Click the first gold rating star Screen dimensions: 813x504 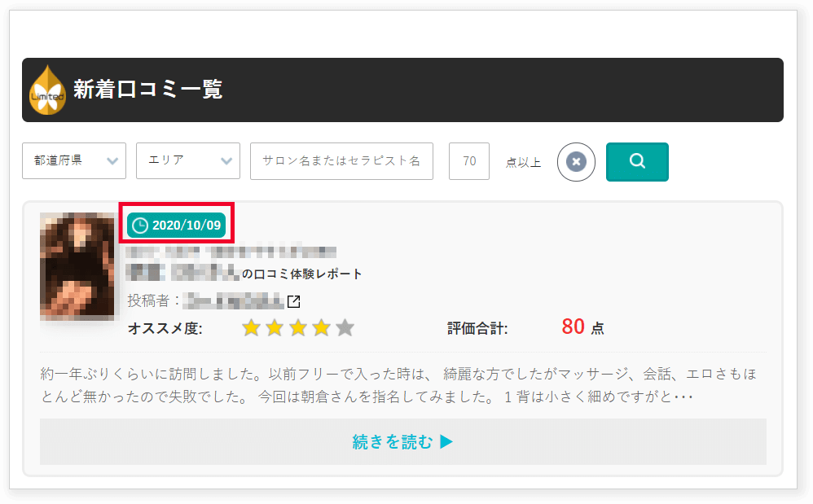tap(251, 328)
